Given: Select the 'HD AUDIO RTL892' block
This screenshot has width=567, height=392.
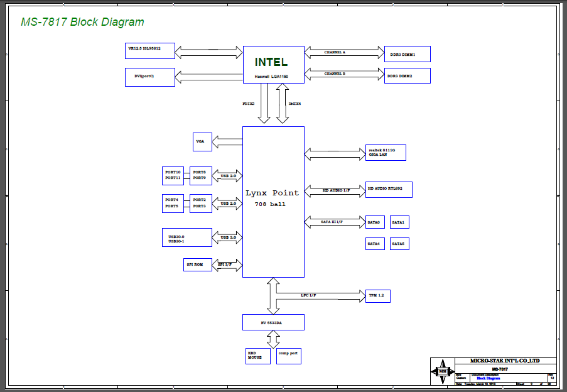Looking at the screenshot, I should point(389,190).
